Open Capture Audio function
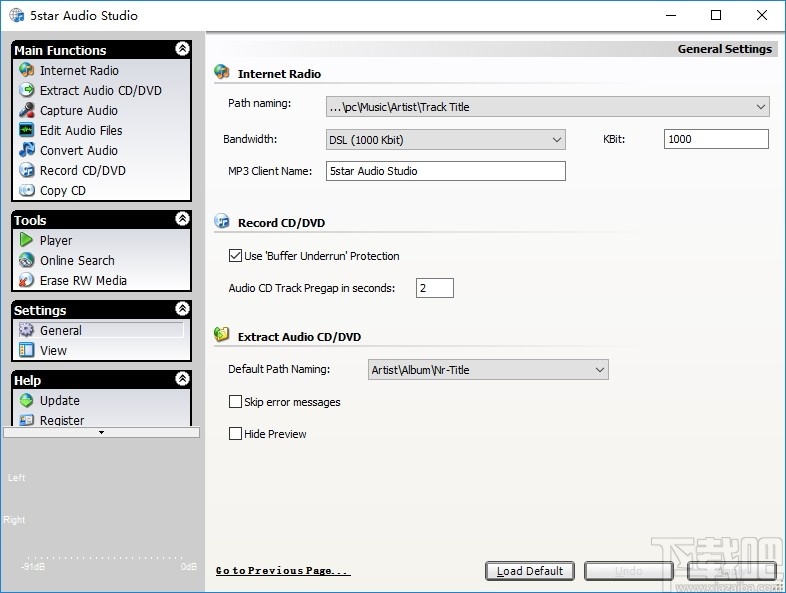This screenshot has width=786, height=593. (x=79, y=110)
